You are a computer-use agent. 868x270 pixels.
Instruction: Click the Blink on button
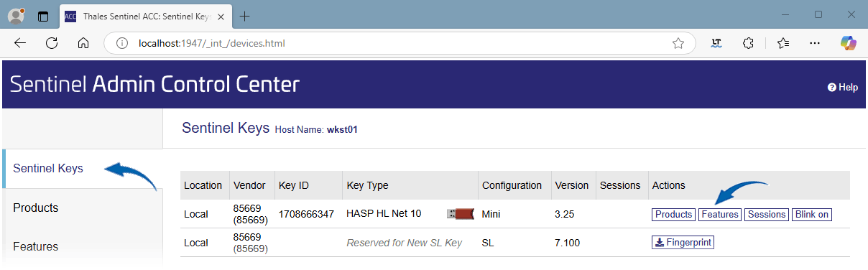[812, 215]
